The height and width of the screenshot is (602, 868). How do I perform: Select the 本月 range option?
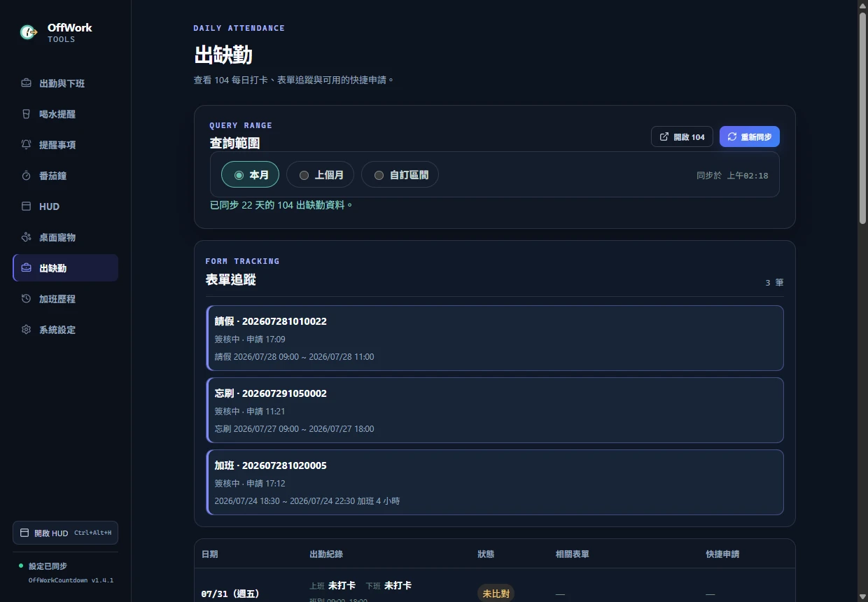point(250,174)
